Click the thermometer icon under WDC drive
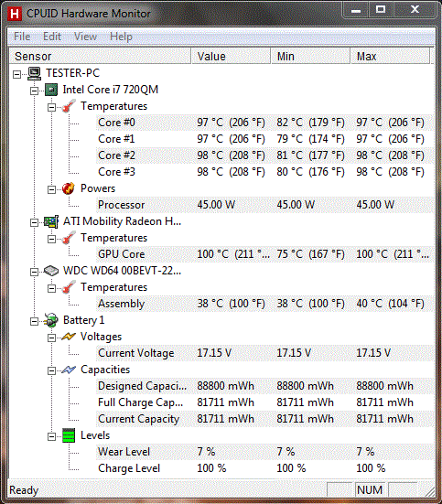442x504 pixels. [x=69, y=287]
